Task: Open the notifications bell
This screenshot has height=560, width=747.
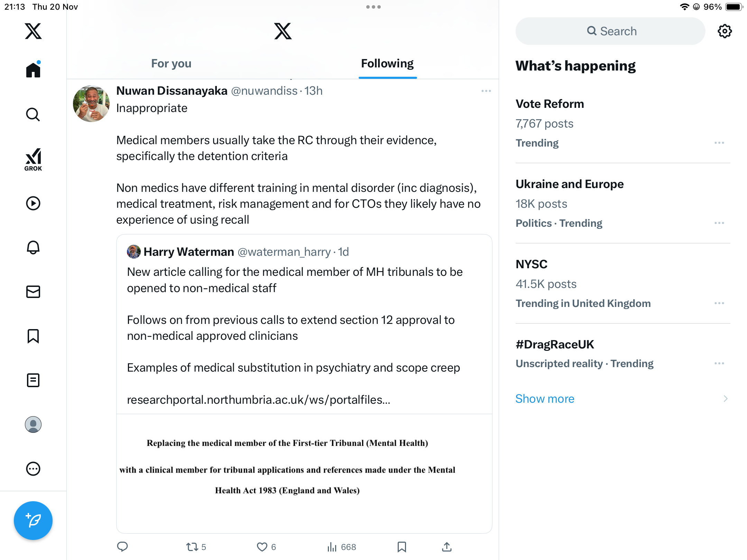Action: coord(33,248)
